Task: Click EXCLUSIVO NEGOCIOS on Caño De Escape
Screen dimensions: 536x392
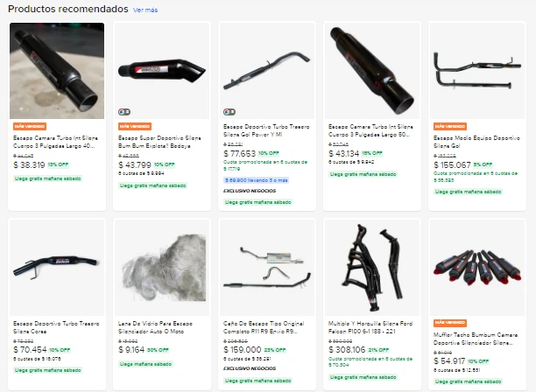Action: click(250, 368)
